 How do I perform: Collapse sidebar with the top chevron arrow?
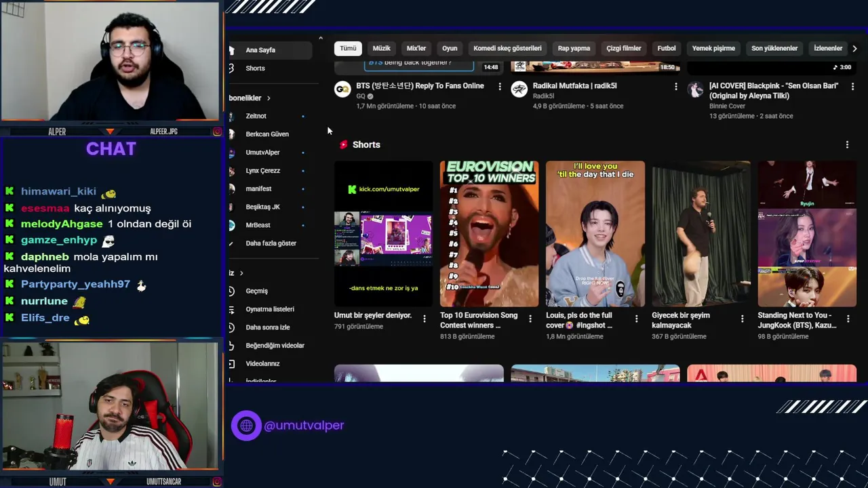tap(321, 38)
